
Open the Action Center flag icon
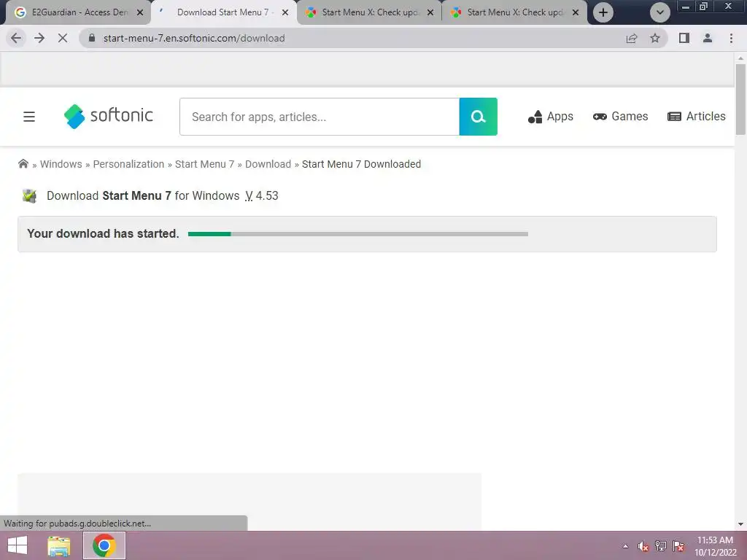(x=678, y=546)
